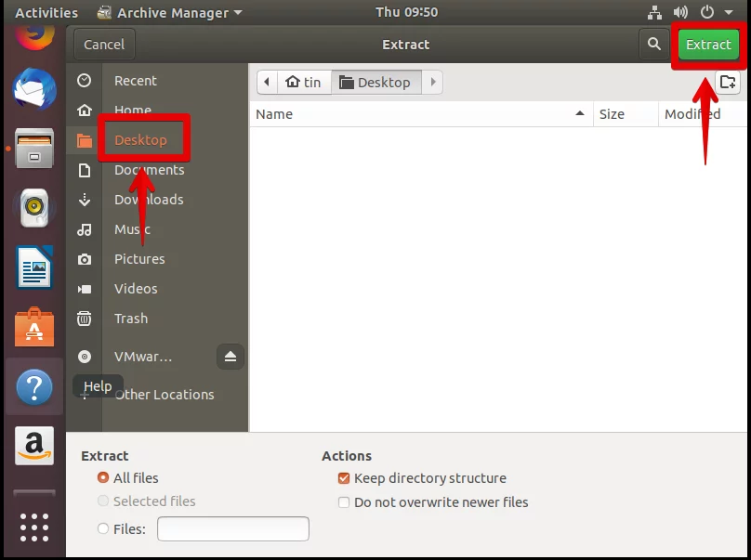Show Applications grid in the dock
The width and height of the screenshot is (751, 560).
pyautogui.click(x=34, y=527)
